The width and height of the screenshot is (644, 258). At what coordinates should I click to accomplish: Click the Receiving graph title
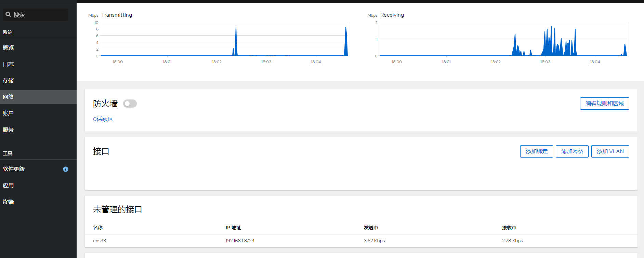(392, 15)
